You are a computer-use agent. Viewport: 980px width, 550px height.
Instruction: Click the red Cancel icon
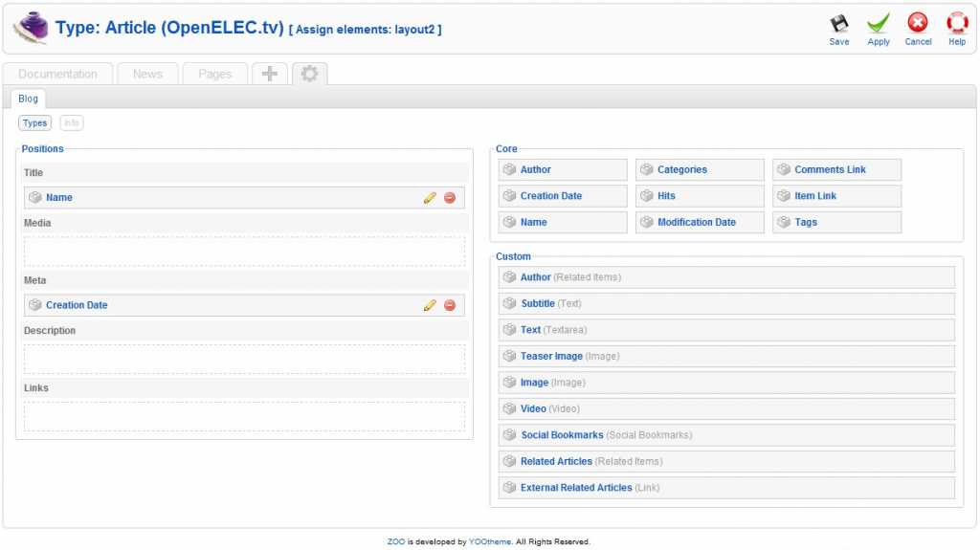(918, 24)
